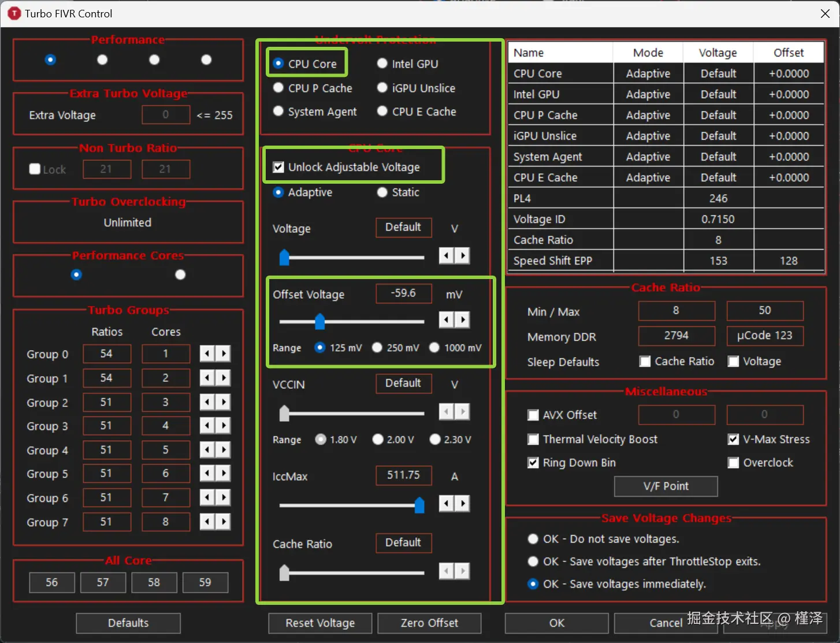
Task: Select second Performance profile radio button
Action: point(102,60)
